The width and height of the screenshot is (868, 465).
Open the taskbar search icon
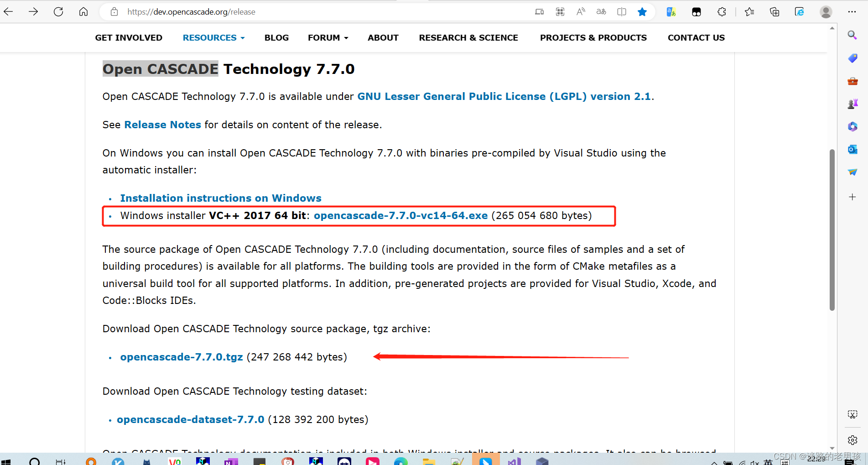pyautogui.click(x=35, y=461)
